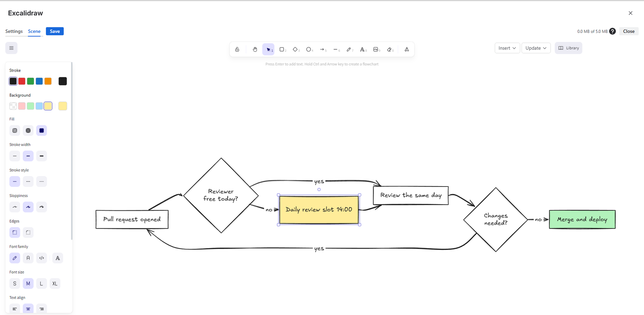Select the Rectangle tool
The image size is (644, 315).
click(282, 49)
